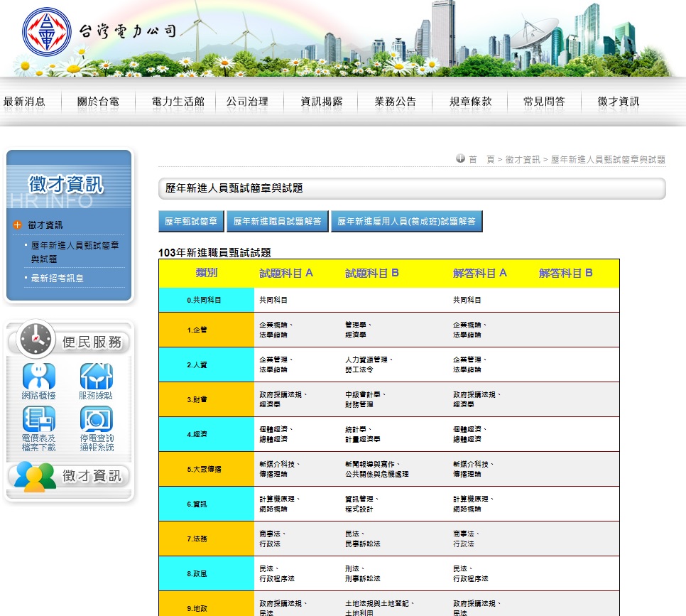Click the Taipower logo emblem
Viewport: 686px width, 616px height.
click(x=47, y=31)
